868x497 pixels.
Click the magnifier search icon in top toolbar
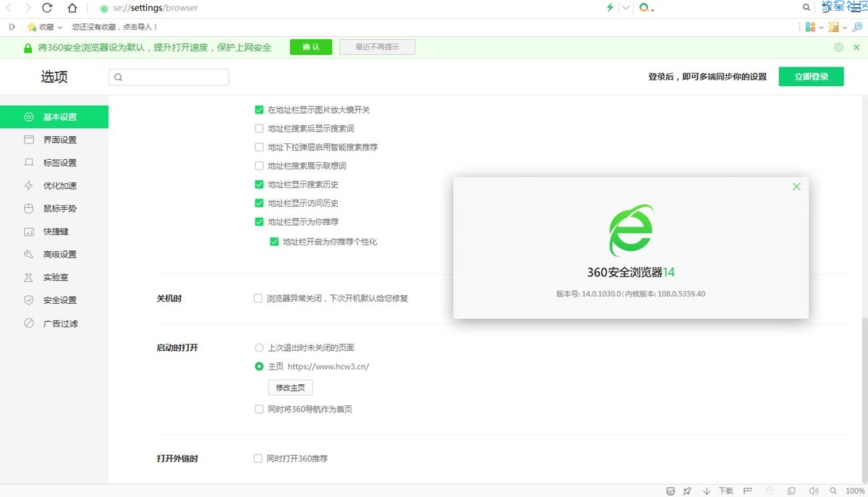[x=807, y=8]
